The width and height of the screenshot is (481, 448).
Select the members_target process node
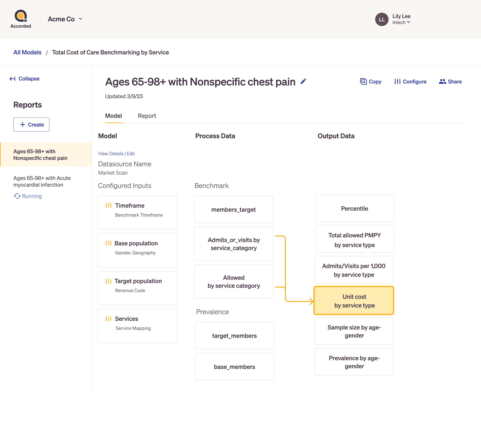233,209
